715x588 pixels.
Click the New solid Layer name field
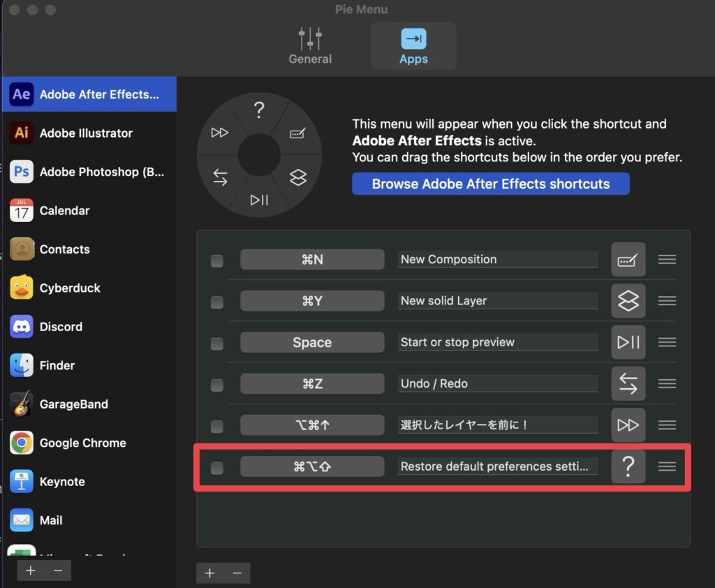pos(497,300)
